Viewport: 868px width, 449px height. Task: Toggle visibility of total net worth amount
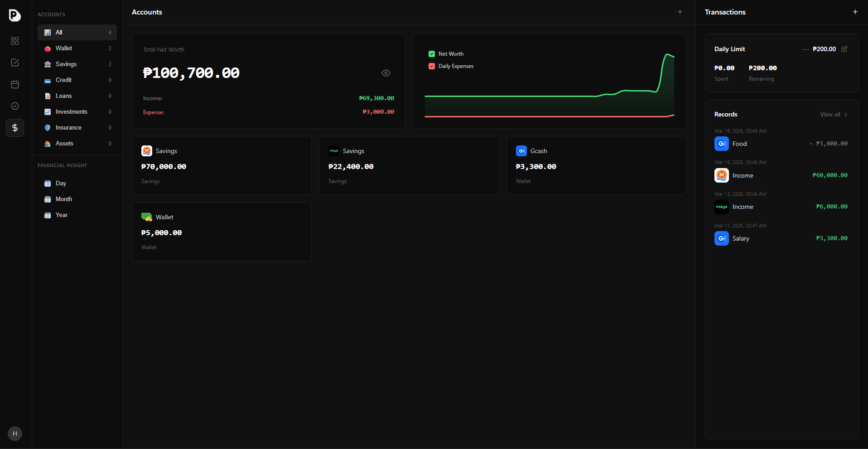[x=386, y=73]
